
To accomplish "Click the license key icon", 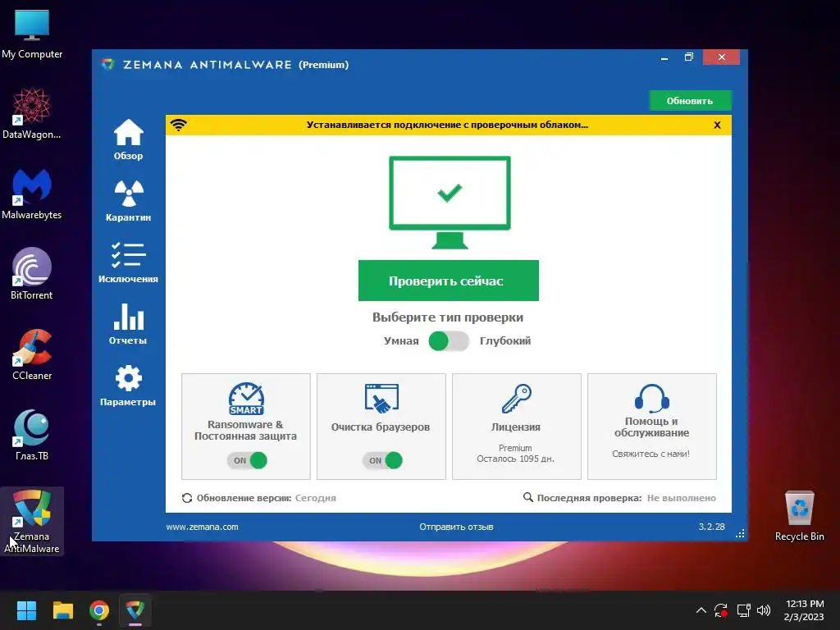I will [x=517, y=398].
